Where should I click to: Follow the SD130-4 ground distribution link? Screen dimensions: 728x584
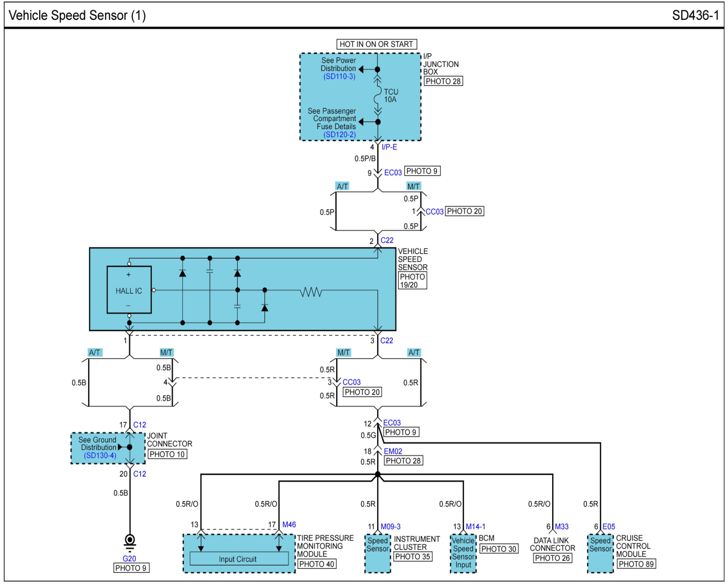100,455
